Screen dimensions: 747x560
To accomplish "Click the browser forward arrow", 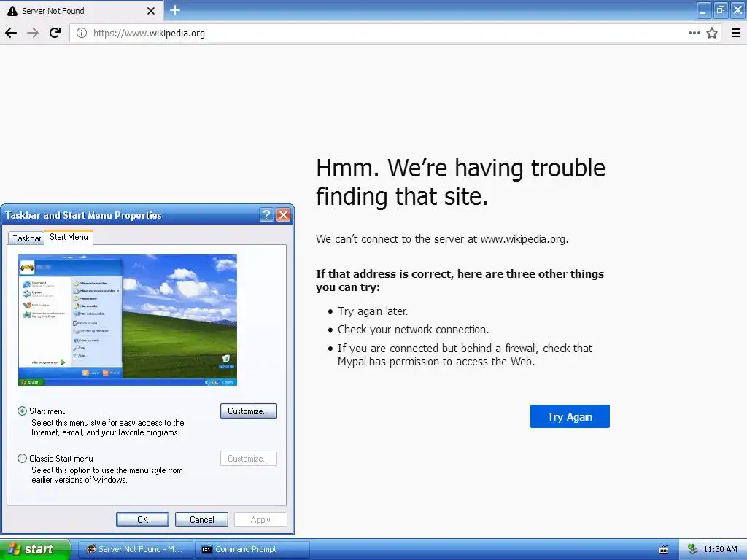I will pyautogui.click(x=33, y=33).
